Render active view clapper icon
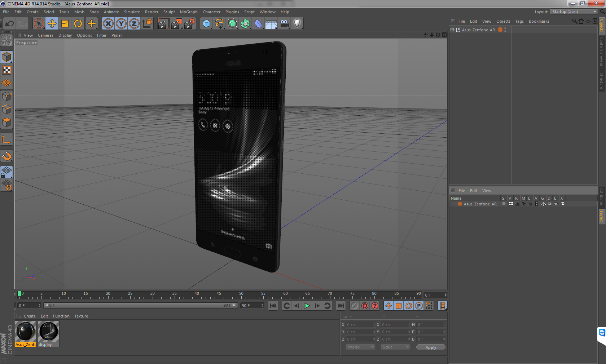606x364 pixels. 163,24
